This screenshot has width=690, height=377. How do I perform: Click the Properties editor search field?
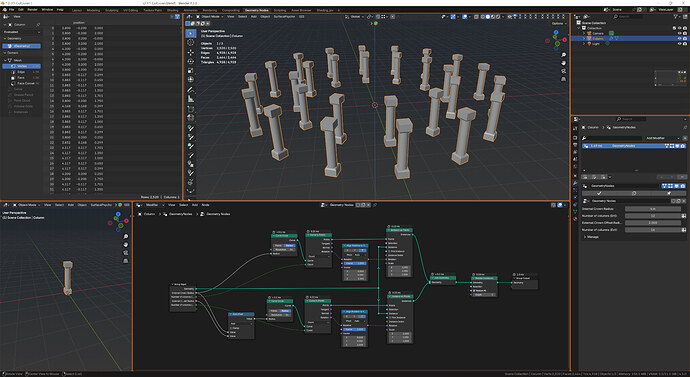click(631, 119)
